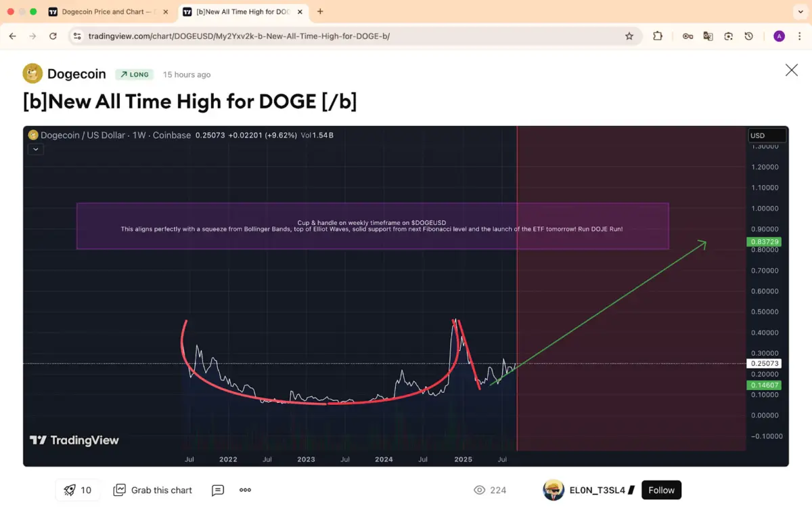Click the eye views counter 224

pos(490,490)
